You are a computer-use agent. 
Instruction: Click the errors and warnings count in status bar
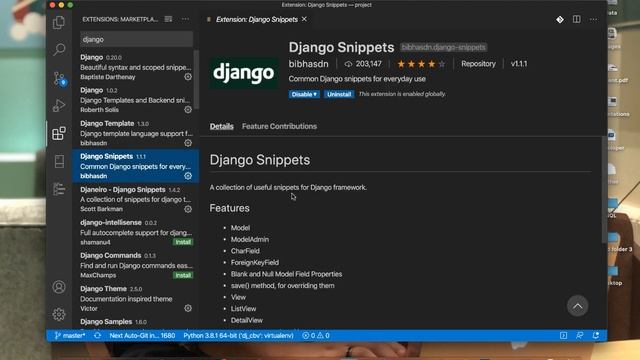pyautogui.click(x=316, y=336)
